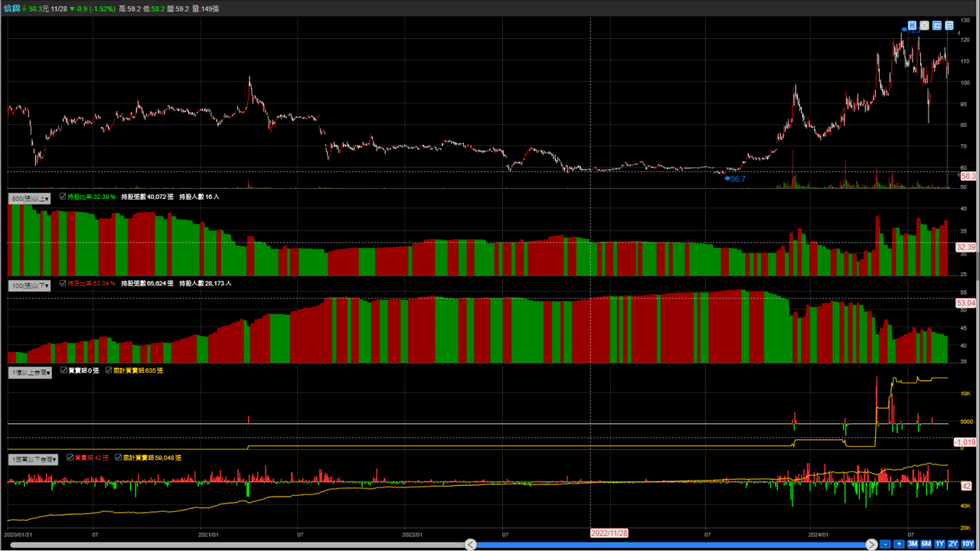
Task: Click the -1,019 value tag on the right axis
Action: (965, 442)
